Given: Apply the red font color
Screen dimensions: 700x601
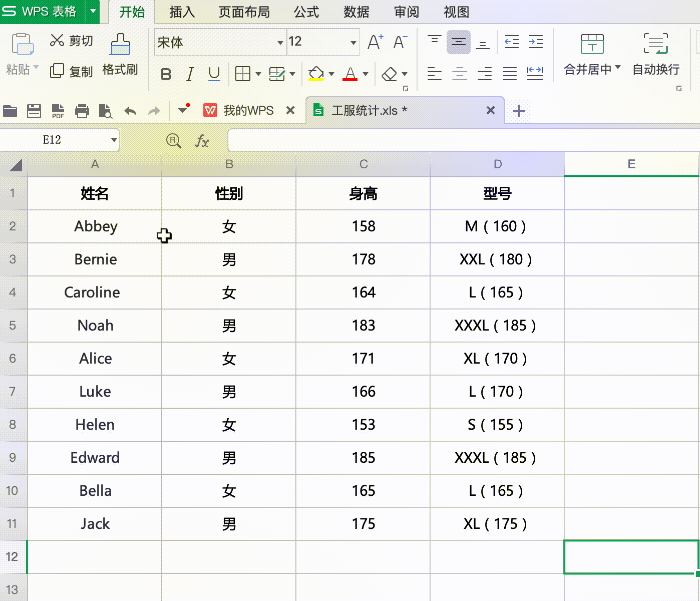Looking at the screenshot, I should pos(350,74).
